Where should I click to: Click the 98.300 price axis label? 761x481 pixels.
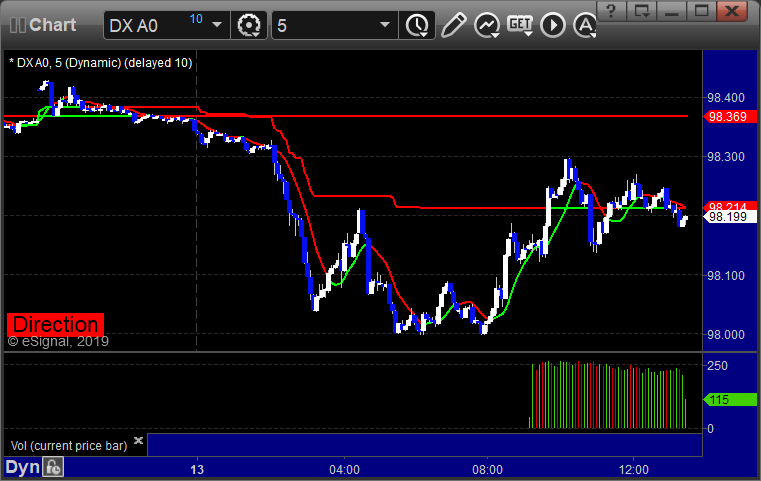726,157
